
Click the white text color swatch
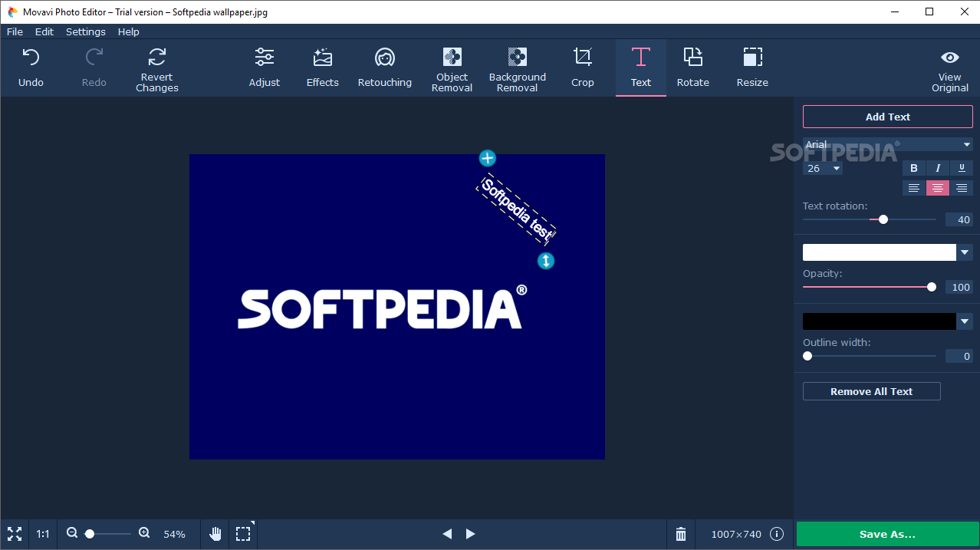pyautogui.click(x=880, y=252)
